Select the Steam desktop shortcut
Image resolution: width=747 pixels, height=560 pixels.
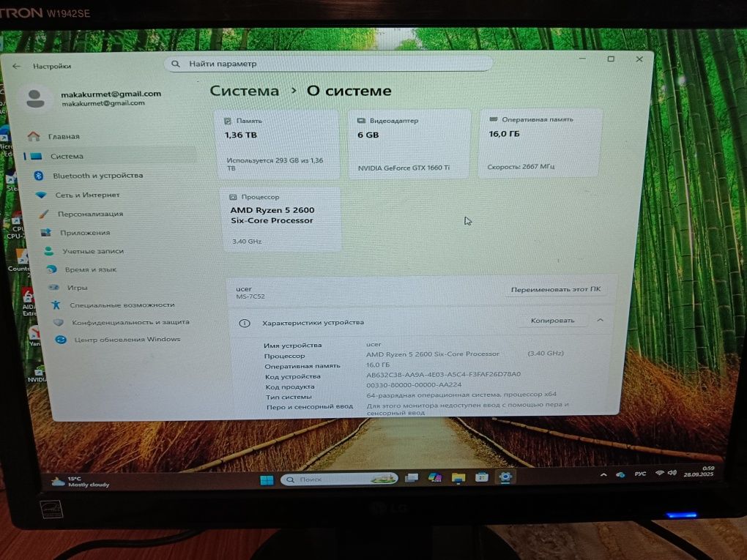(12, 182)
